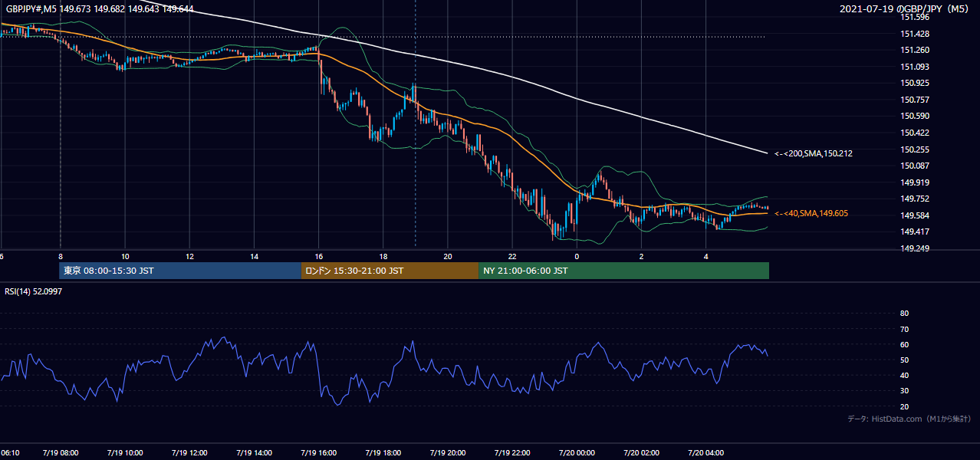
Task: Click hour tick 10 under the price chart
Action: pyautogui.click(x=124, y=256)
